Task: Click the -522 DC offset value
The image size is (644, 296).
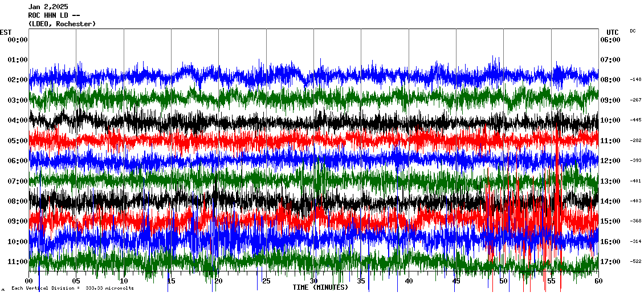Action: 635,262
